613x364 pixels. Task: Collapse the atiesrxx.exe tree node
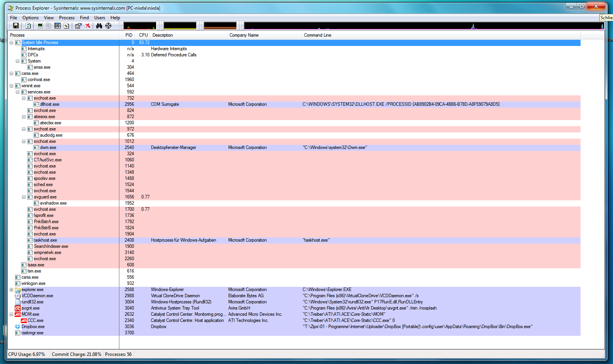24,117
